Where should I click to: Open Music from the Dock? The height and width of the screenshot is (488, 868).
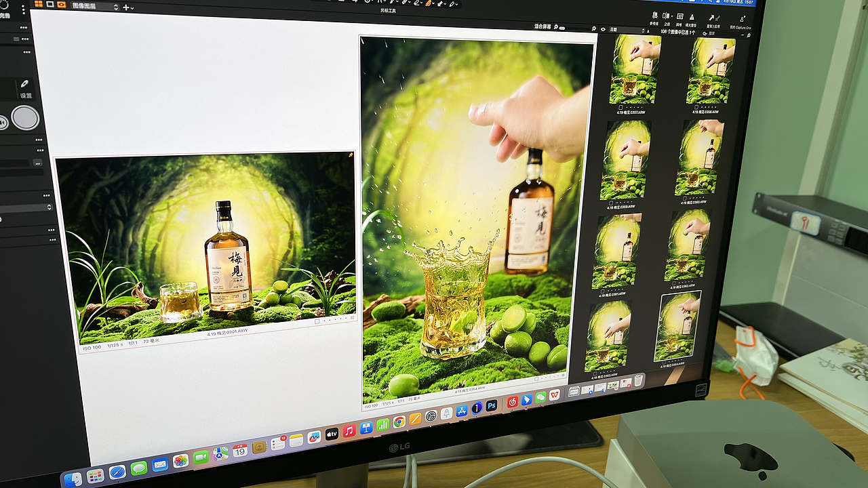pos(349,430)
